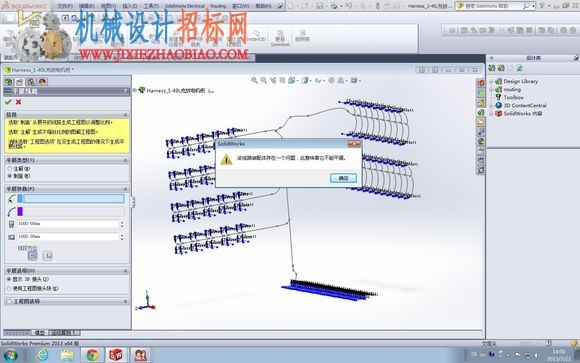Click Add File Location icon in 设计库

pyautogui.click(x=501, y=68)
